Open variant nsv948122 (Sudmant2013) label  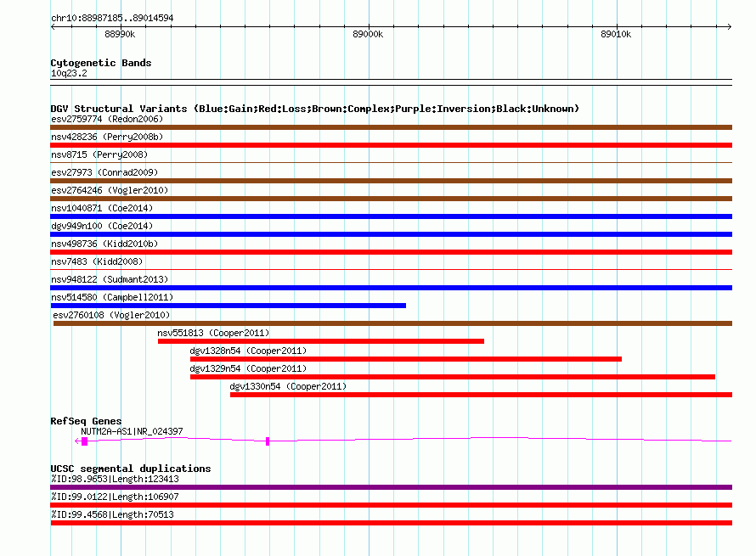point(110,279)
